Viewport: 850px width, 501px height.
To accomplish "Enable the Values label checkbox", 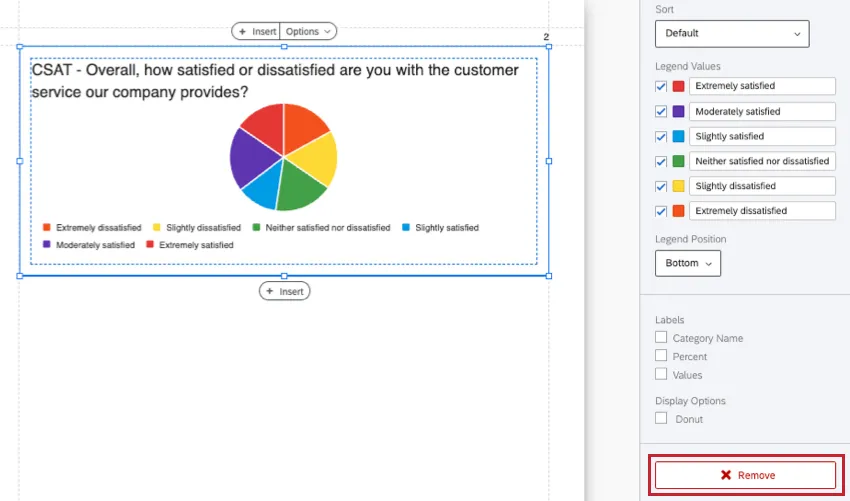I will point(661,374).
